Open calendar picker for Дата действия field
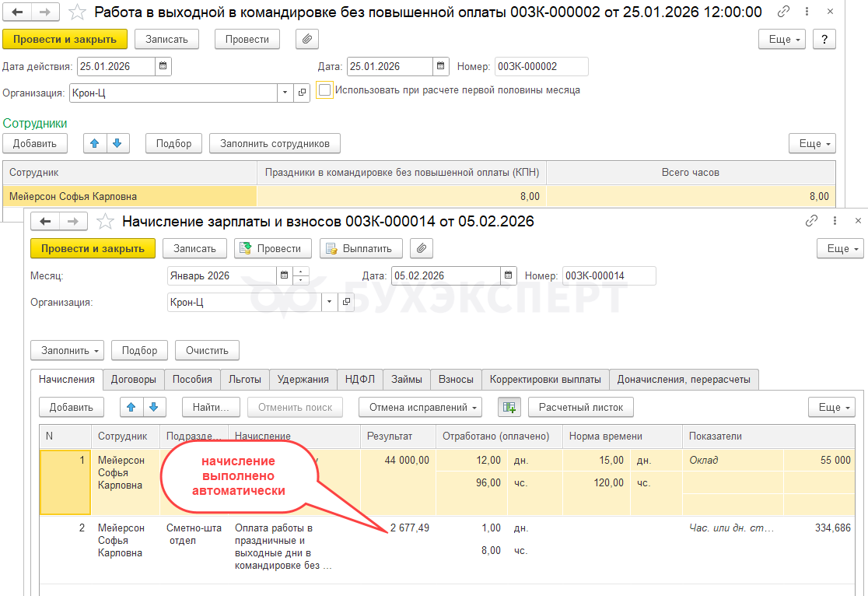The height and width of the screenshot is (596, 868). 163,66
